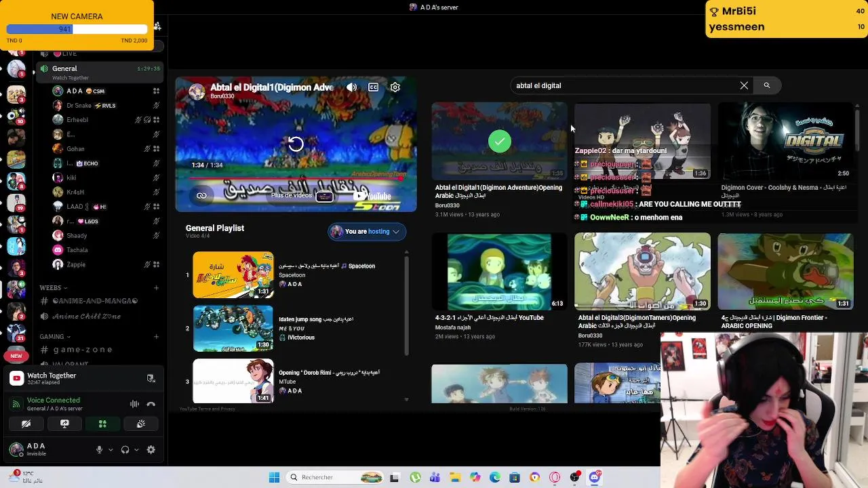Toggle noise suppression waveform icon
The height and width of the screenshot is (488, 868).
134,404
